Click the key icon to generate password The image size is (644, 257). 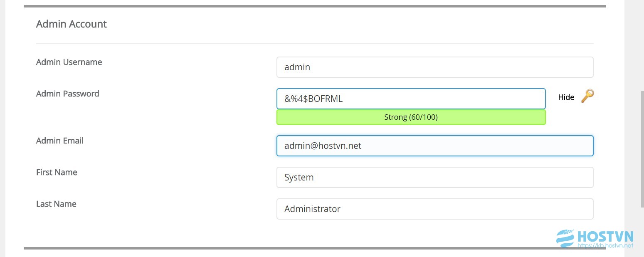click(x=587, y=96)
